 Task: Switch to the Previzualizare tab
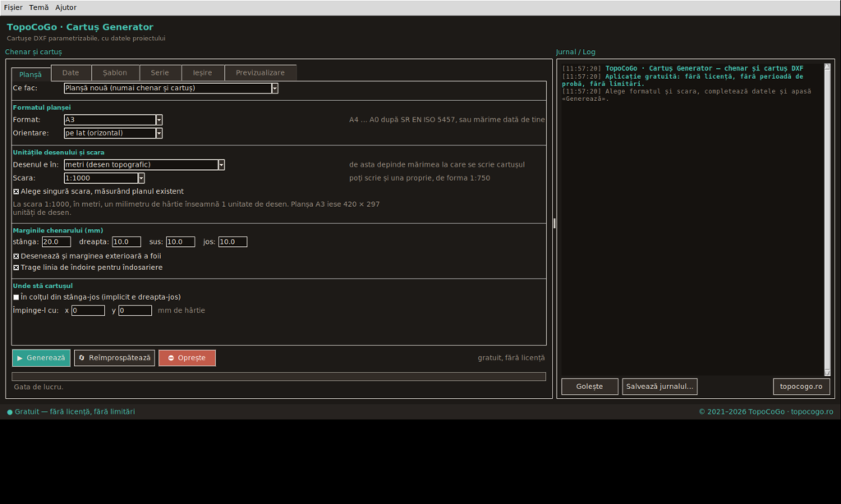tap(260, 72)
